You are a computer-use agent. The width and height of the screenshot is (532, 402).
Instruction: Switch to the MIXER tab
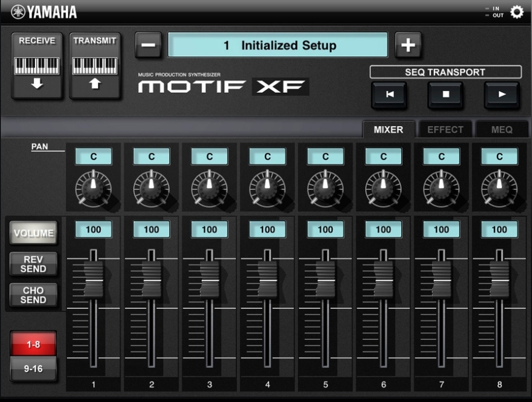click(x=389, y=129)
